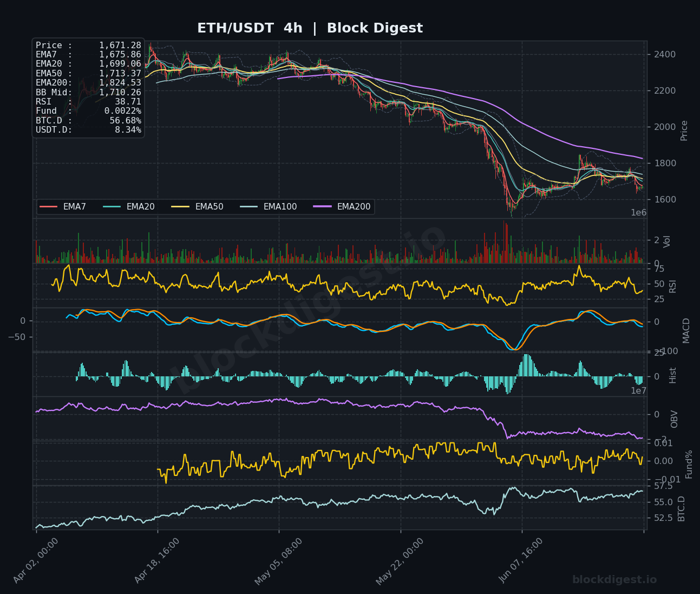Screen dimensions: 700x594
Task: Click the Vol panel axis title
Action: coord(667,241)
